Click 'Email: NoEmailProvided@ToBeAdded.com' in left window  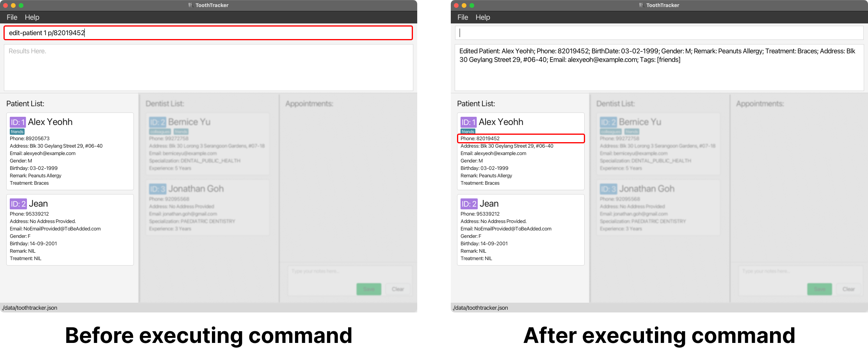[x=55, y=228]
